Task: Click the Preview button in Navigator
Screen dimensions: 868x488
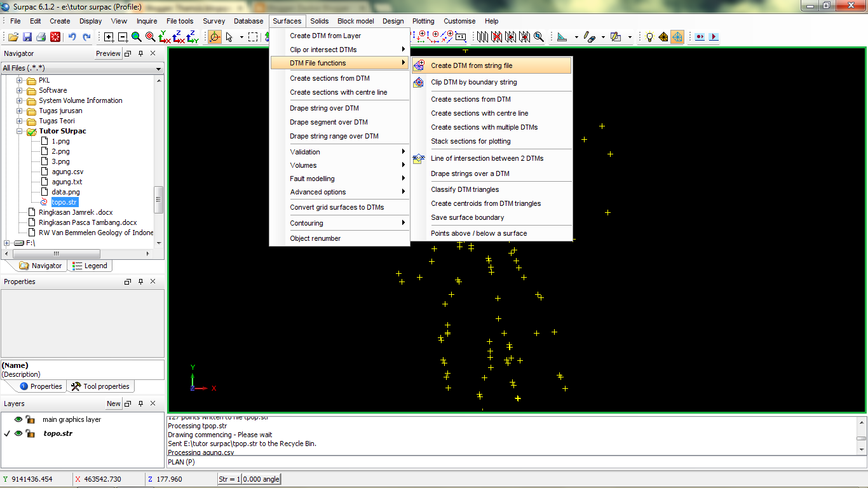Action: [108, 53]
